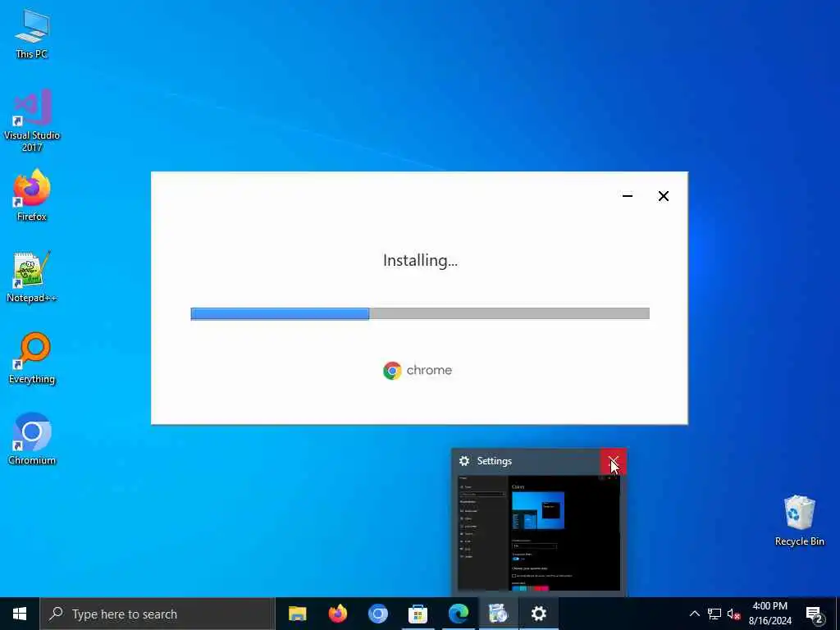The width and height of the screenshot is (840, 630).
Task: Launch Chromium from the taskbar
Action: point(377,614)
